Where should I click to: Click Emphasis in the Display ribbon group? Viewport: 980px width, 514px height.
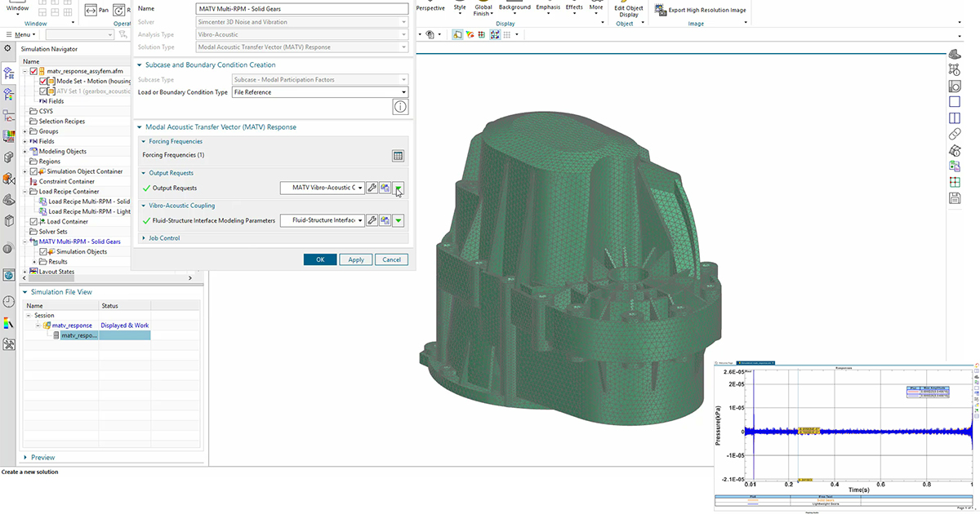[x=548, y=7]
